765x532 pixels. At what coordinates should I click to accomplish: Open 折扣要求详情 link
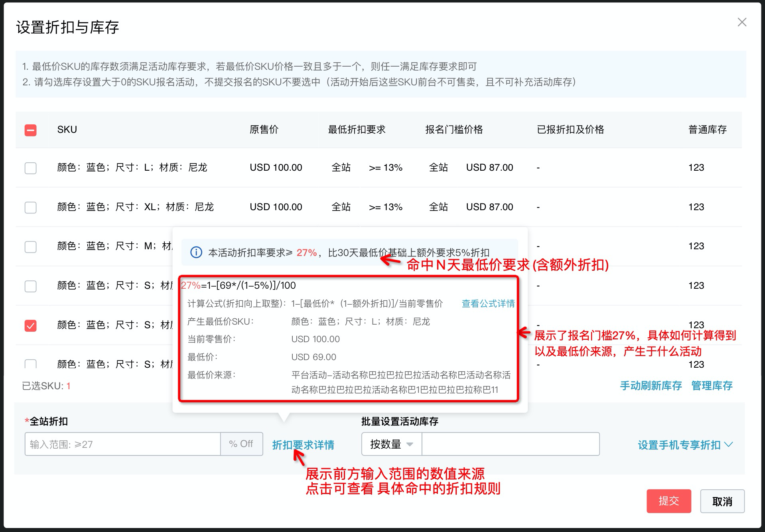[x=303, y=445]
